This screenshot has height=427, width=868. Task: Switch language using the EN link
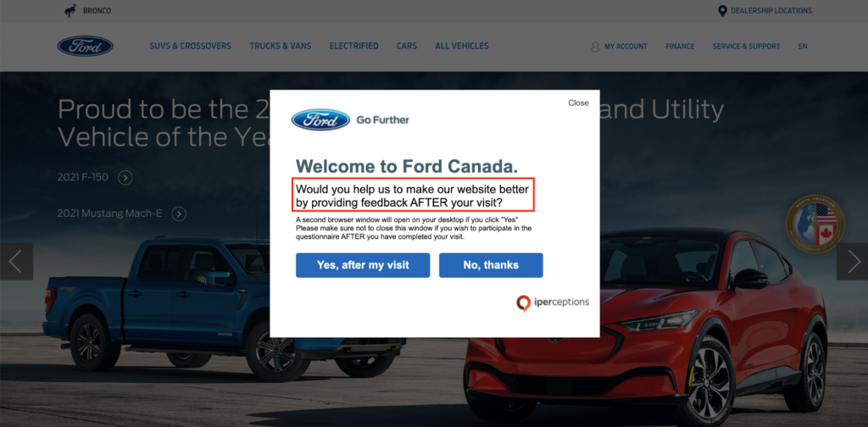tap(803, 47)
